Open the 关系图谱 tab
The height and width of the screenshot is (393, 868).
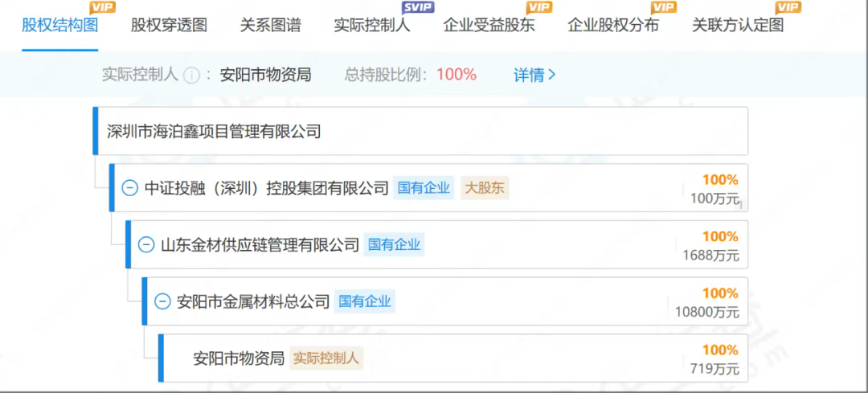(x=271, y=26)
